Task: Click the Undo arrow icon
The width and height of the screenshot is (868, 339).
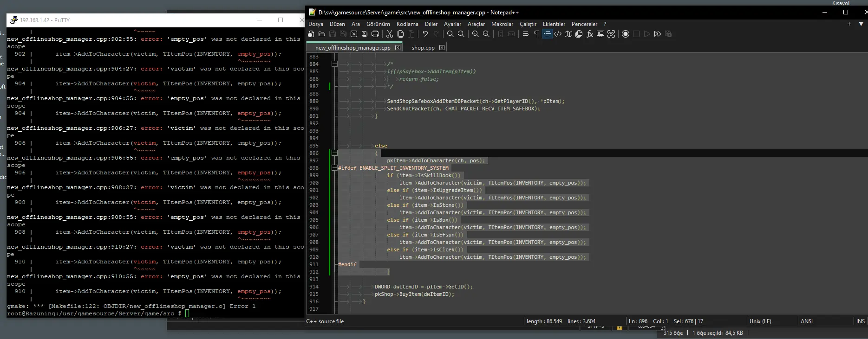Action: click(425, 34)
